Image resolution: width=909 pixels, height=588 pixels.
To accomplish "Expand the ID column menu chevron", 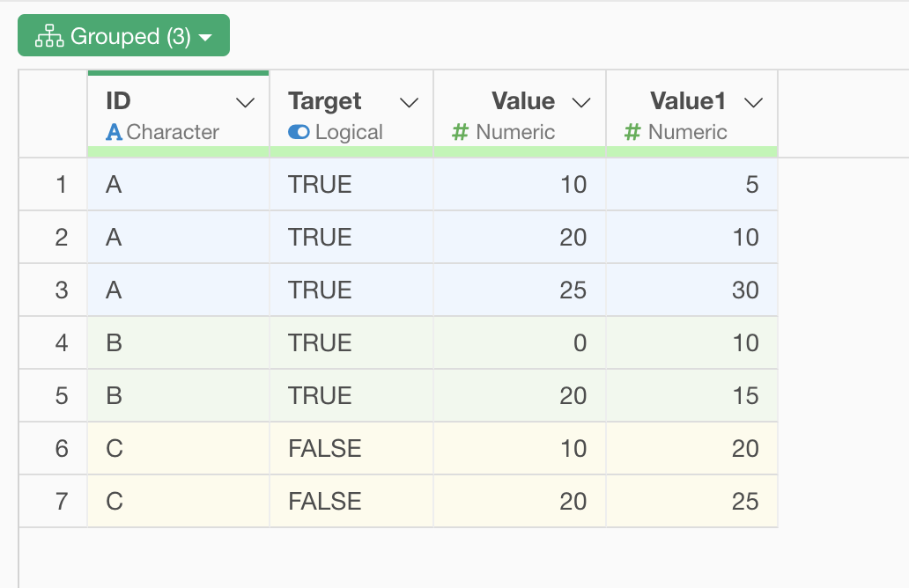I will pos(246,103).
